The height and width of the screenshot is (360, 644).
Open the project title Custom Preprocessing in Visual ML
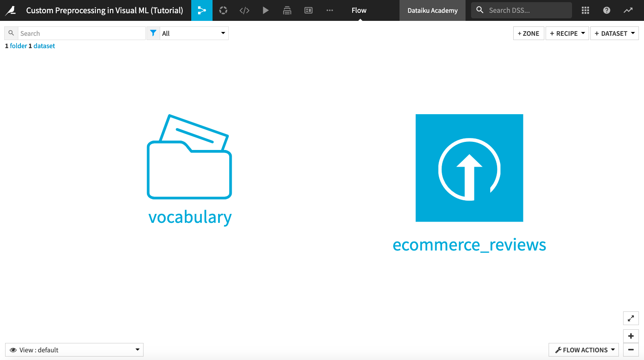pyautogui.click(x=105, y=10)
